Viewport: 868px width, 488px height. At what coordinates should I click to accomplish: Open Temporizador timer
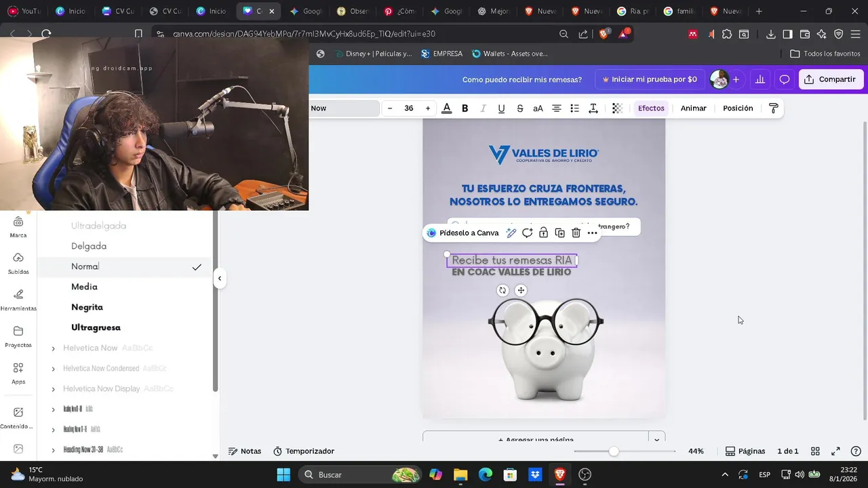coord(304,451)
